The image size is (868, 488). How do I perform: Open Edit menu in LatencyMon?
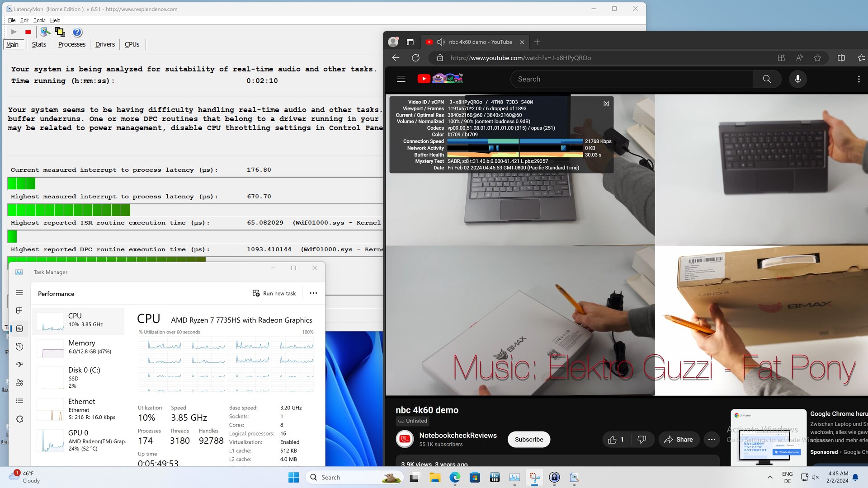(24, 20)
